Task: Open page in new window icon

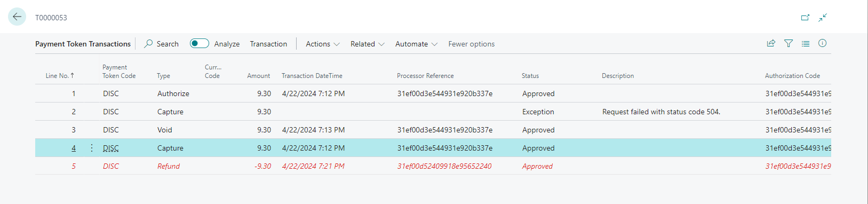Action: (805, 18)
